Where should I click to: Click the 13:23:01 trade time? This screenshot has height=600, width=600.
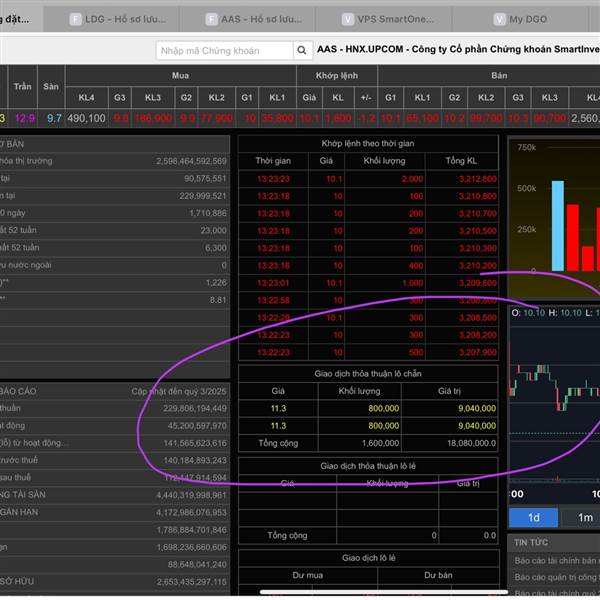(x=273, y=283)
